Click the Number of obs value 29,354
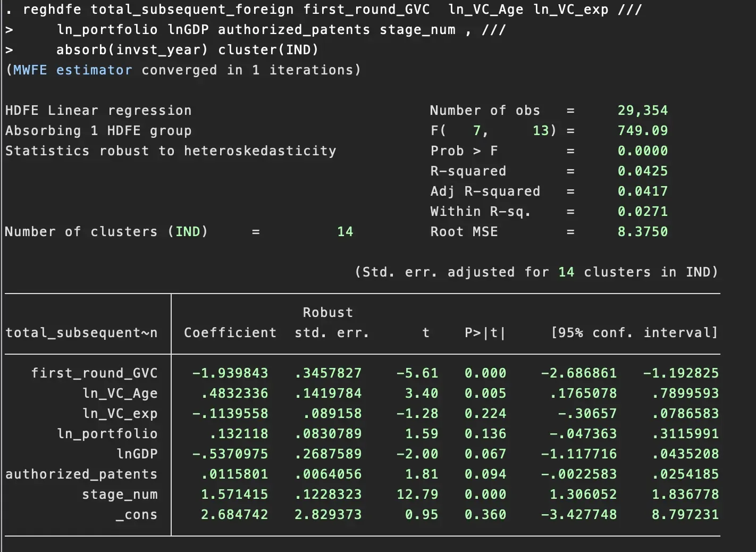The image size is (756, 552). [x=642, y=111]
